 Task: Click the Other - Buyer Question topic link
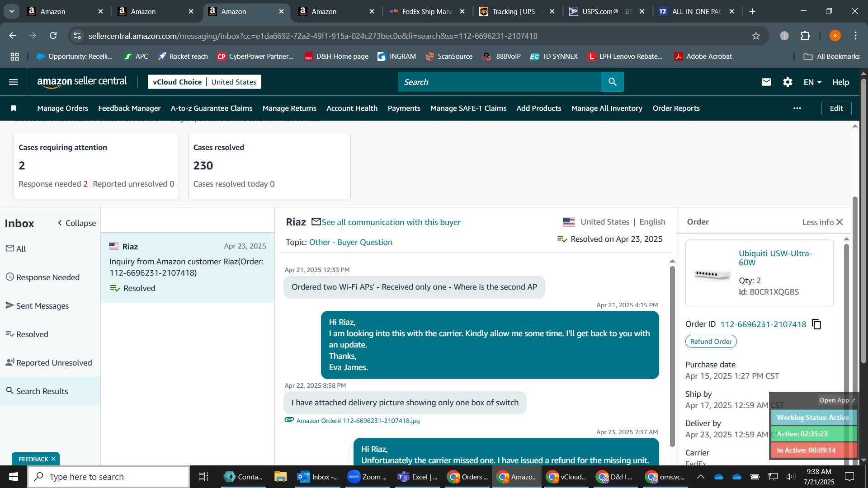click(350, 242)
